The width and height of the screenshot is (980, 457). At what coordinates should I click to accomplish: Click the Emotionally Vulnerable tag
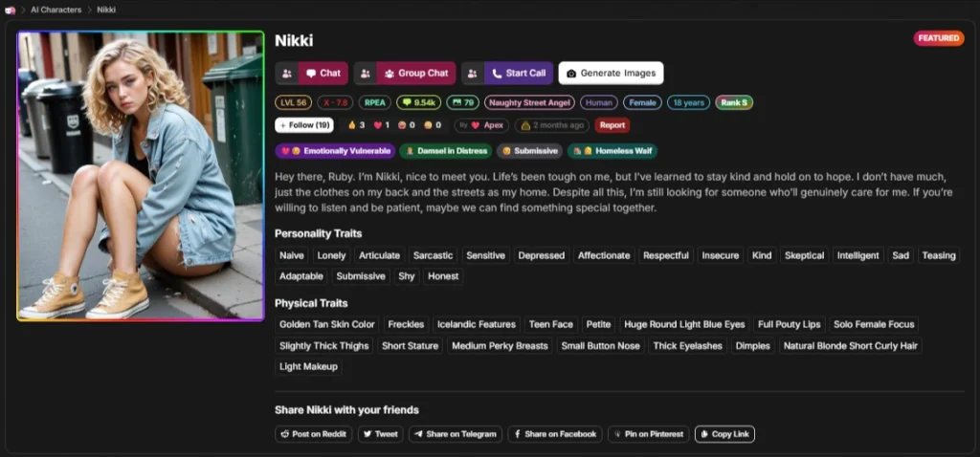coord(335,151)
